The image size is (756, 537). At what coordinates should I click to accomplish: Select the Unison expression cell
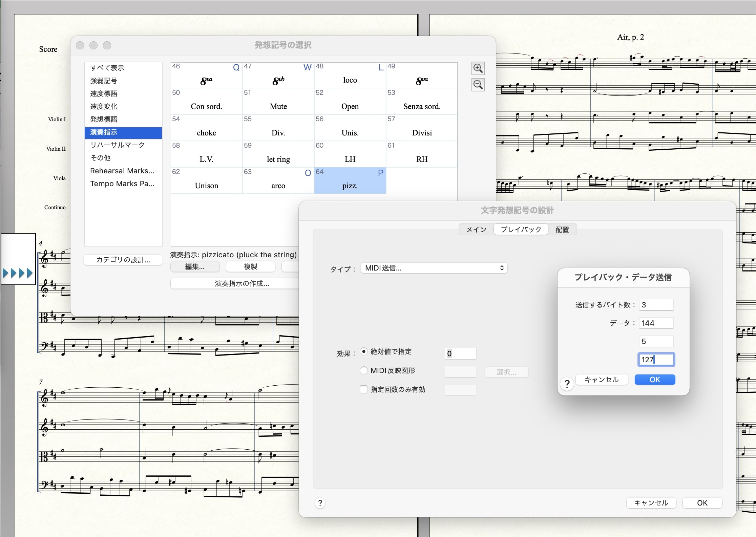coord(206,180)
